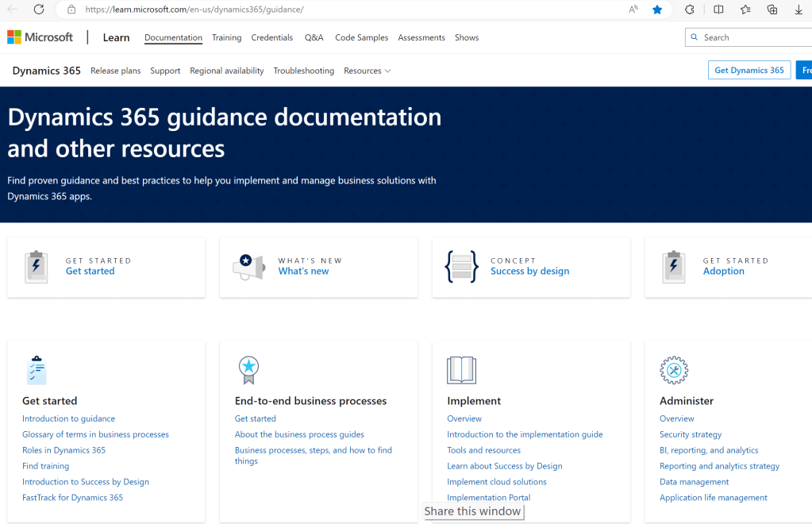Screen dimensions: 812x524
Task: Click the Get Dynamics 365 button
Action: tap(749, 70)
